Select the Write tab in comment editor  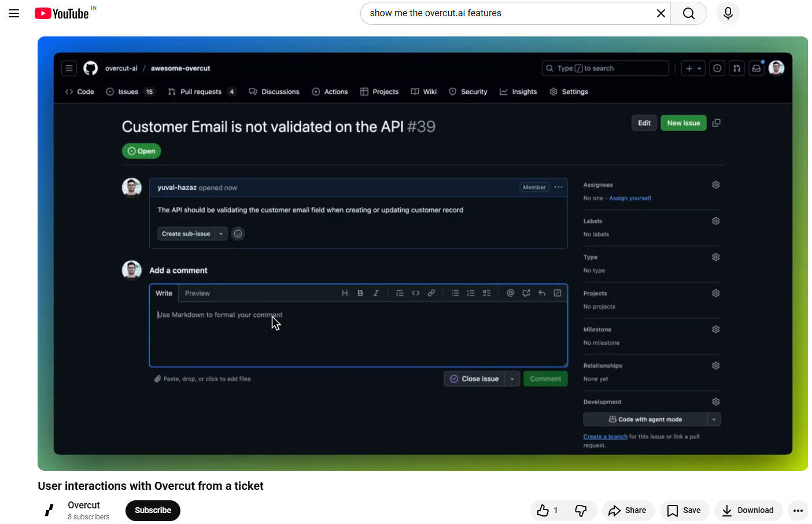164,293
